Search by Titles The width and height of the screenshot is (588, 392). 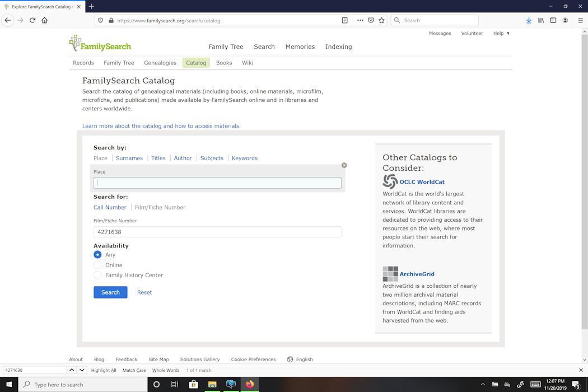point(158,158)
